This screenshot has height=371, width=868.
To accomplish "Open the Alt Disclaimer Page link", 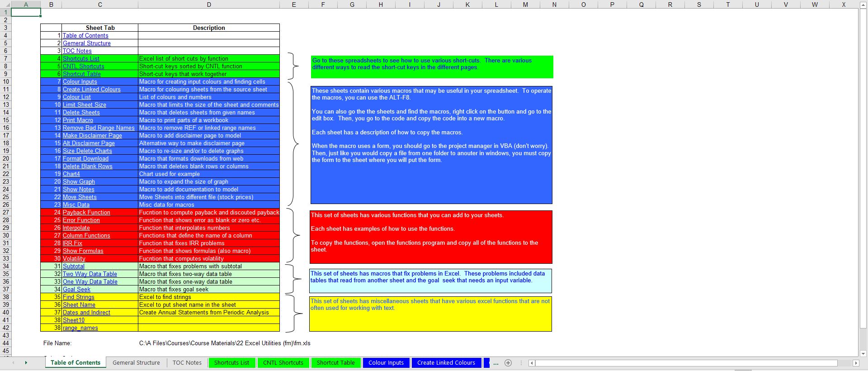I will tap(89, 143).
